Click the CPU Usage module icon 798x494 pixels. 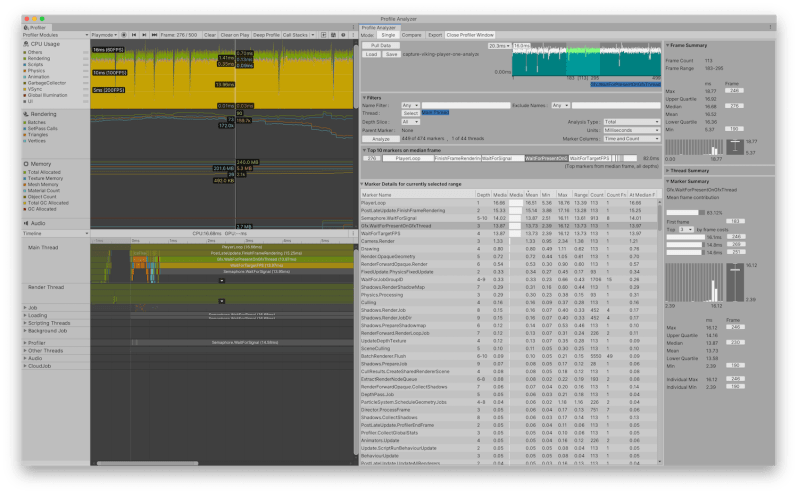pos(26,44)
